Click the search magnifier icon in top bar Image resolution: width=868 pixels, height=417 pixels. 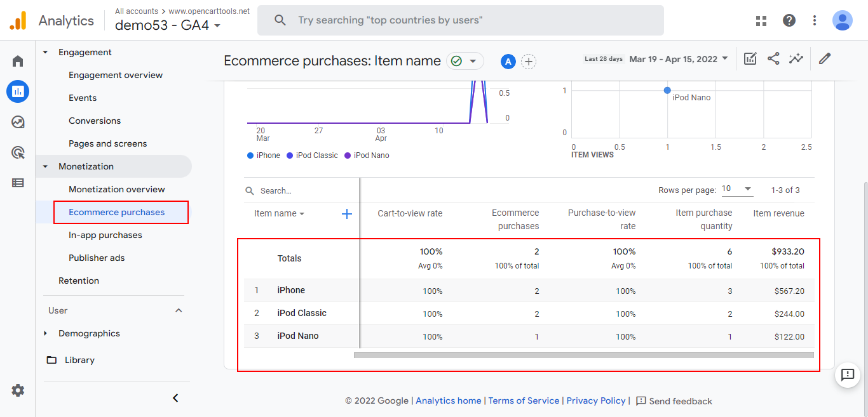click(x=280, y=20)
